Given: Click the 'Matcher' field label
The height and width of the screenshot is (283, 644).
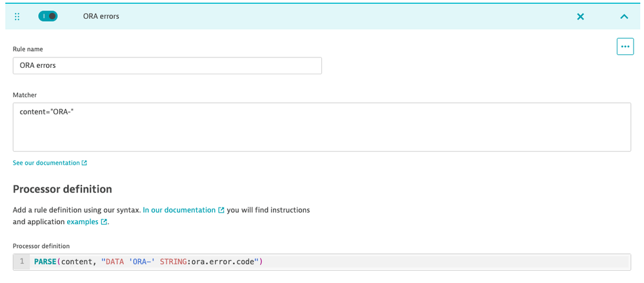Looking at the screenshot, I should pyautogui.click(x=25, y=95).
